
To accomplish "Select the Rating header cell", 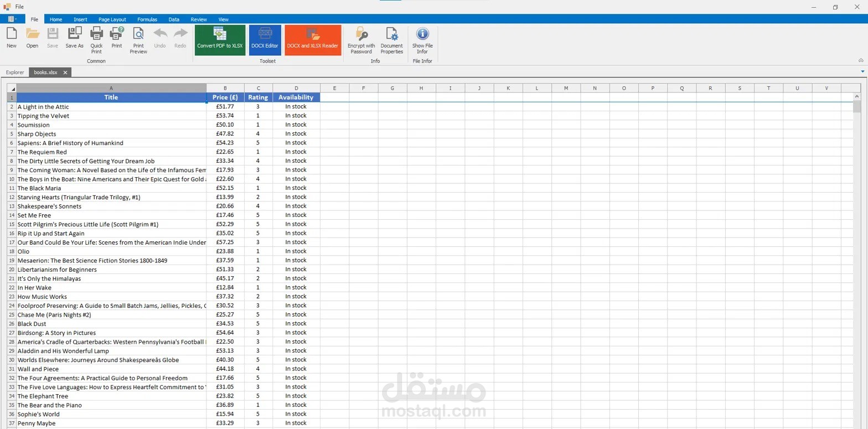I will pos(259,97).
